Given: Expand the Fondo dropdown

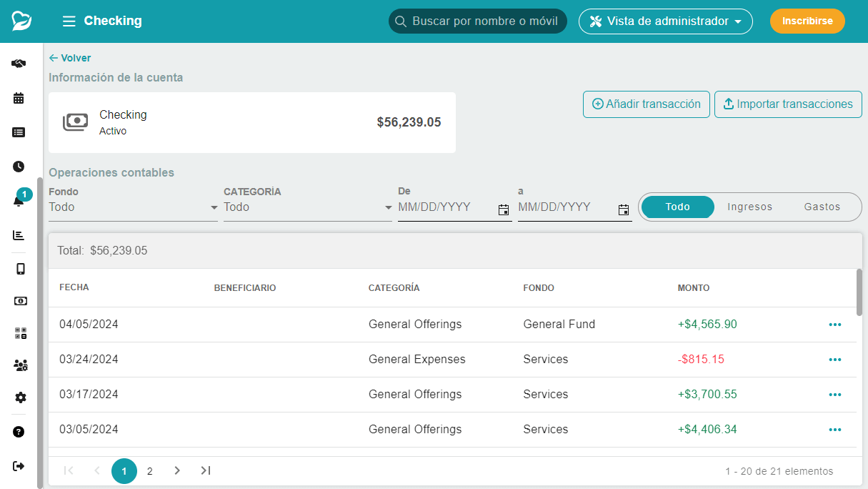Looking at the screenshot, I should pyautogui.click(x=133, y=207).
